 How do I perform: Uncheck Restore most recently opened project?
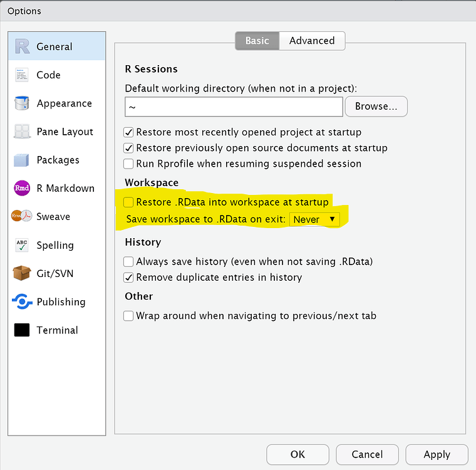pyautogui.click(x=128, y=132)
